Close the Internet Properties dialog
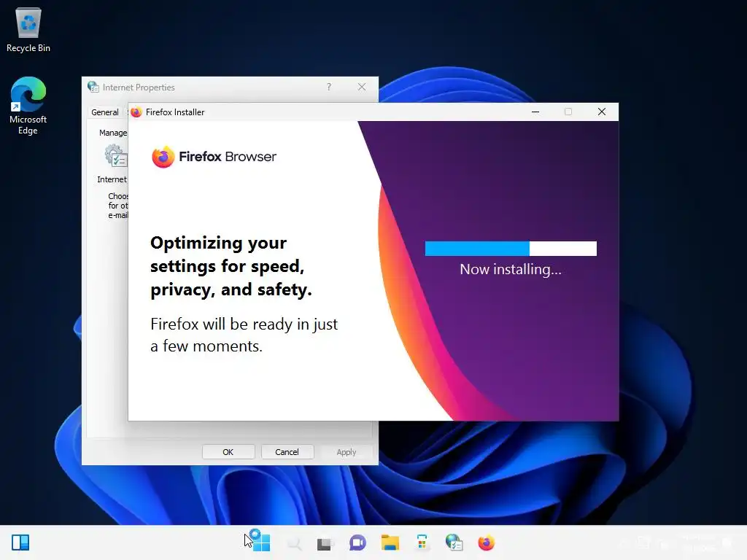The height and width of the screenshot is (560, 747). point(362,87)
